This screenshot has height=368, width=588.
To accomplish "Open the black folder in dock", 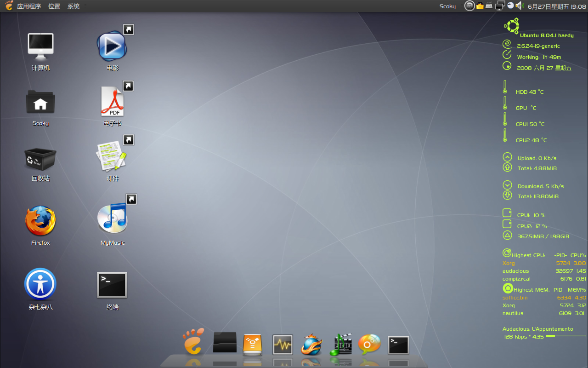I will [x=225, y=342].
